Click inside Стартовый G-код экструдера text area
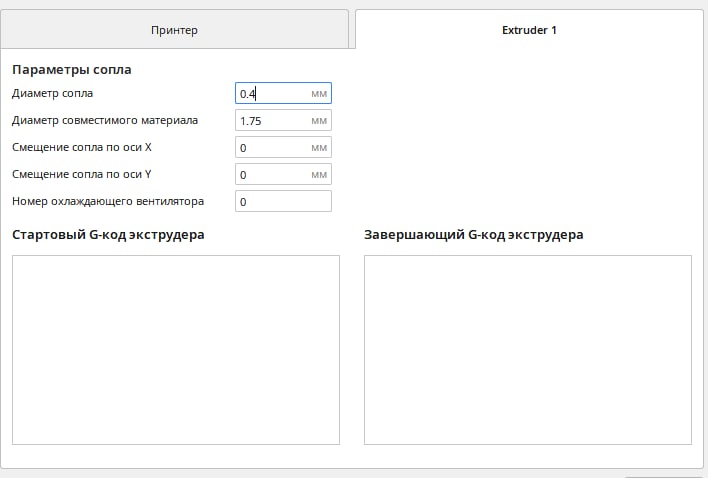This screenshot has width=708, height=478. pyautogui.click(x=176, y=350)
